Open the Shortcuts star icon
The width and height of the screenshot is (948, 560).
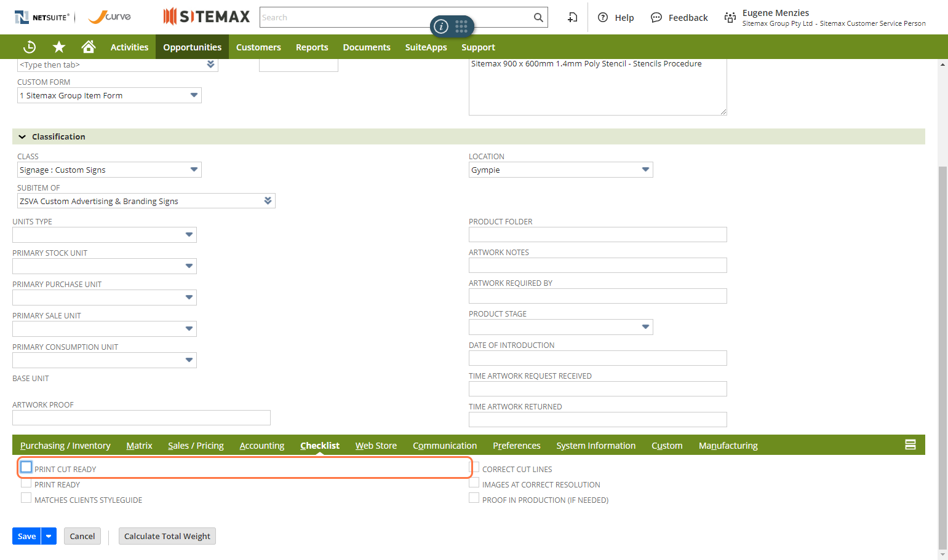pos(59,47)
